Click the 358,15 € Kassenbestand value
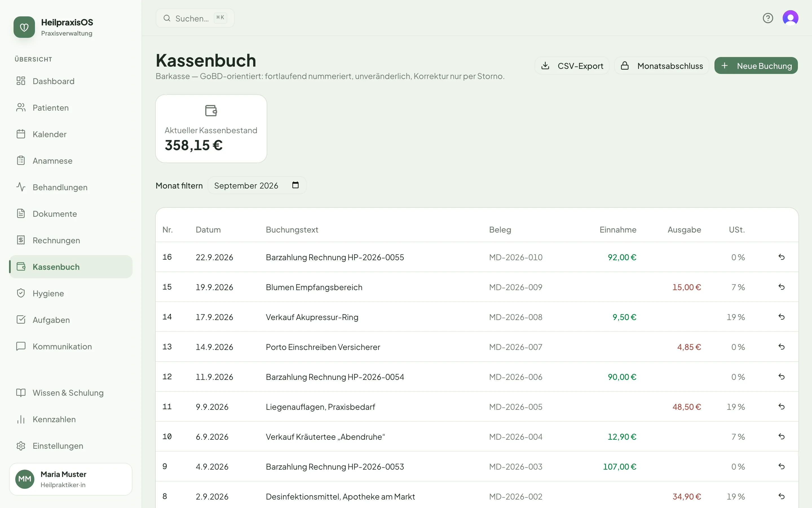Image resolution: width=812 pixels, height=508 pixels. (194, 145)
